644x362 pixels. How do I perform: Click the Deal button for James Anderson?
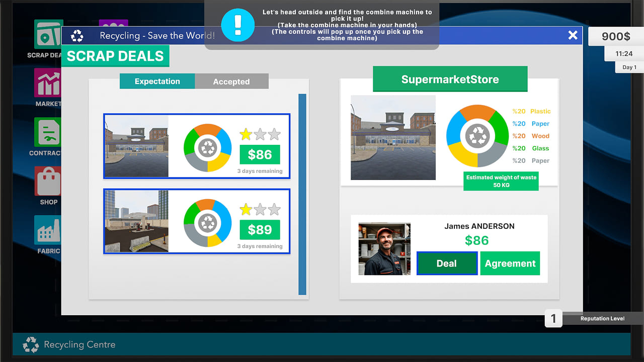tap(447, 263)
